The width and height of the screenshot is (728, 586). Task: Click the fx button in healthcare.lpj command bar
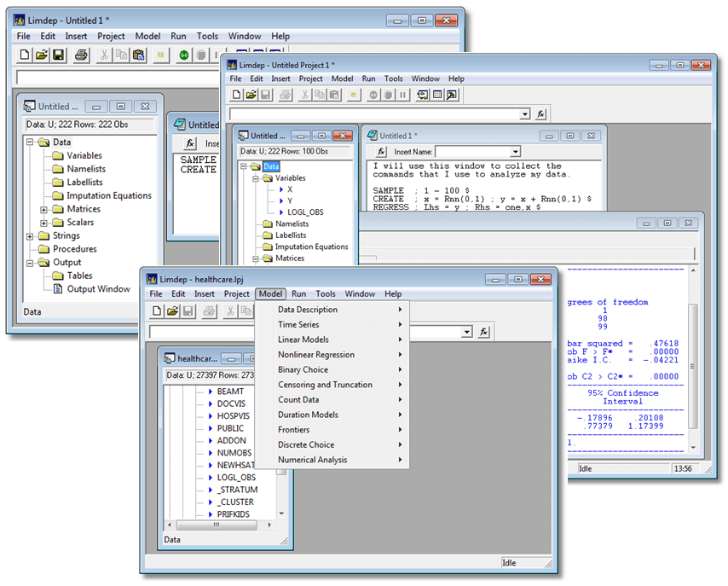(x=483, y=332)
